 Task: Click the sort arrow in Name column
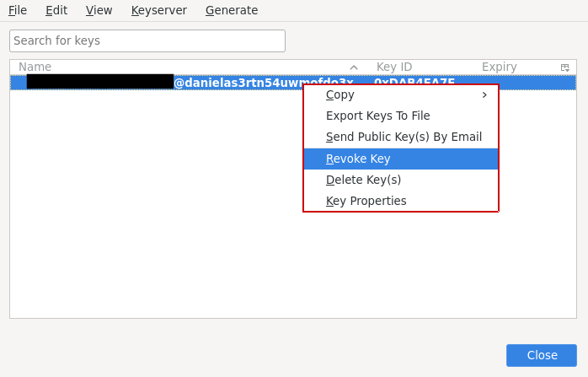[354, 67]
